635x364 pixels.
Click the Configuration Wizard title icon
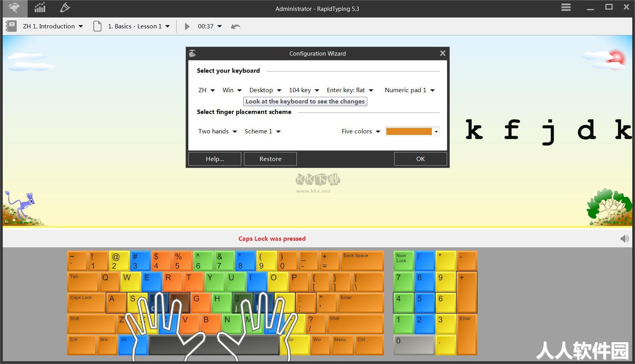[192, 53]
